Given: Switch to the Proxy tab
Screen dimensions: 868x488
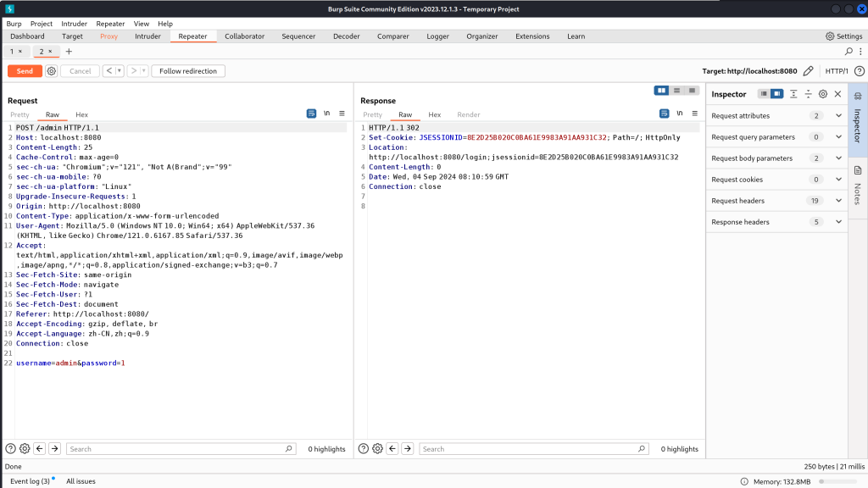Looking at the screenshot, I should [x=108, y=36].
